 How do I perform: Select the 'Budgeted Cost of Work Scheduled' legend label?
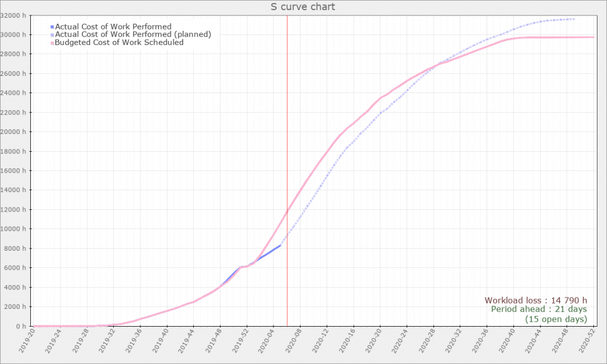119,43
